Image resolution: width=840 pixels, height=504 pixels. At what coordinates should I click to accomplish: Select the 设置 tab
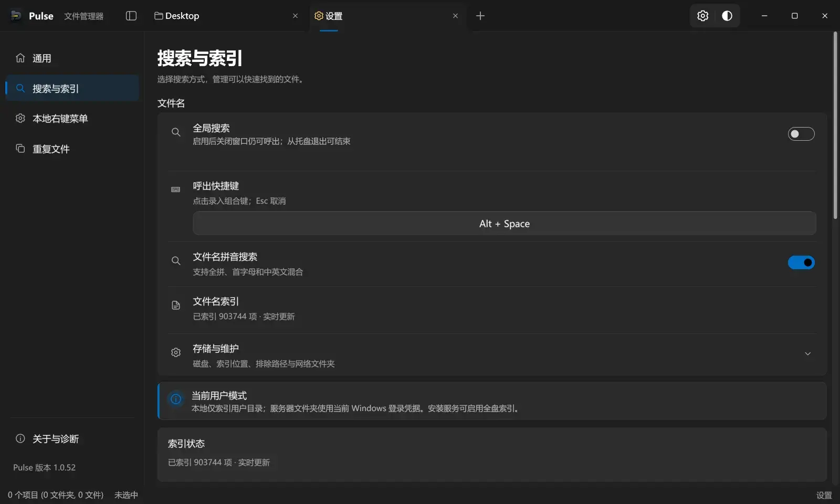(x=386, y=16)
